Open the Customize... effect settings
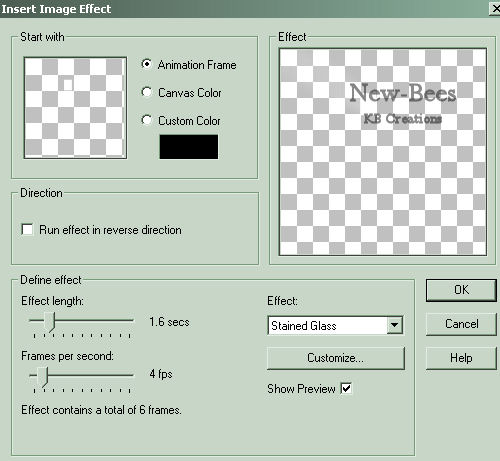 tap(336, 358)
